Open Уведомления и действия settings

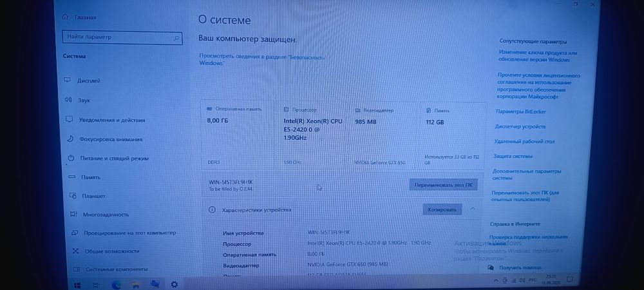111,120
